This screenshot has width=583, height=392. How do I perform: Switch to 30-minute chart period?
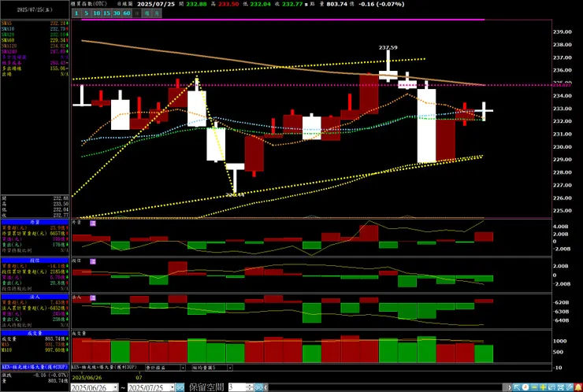pos(117,13)
